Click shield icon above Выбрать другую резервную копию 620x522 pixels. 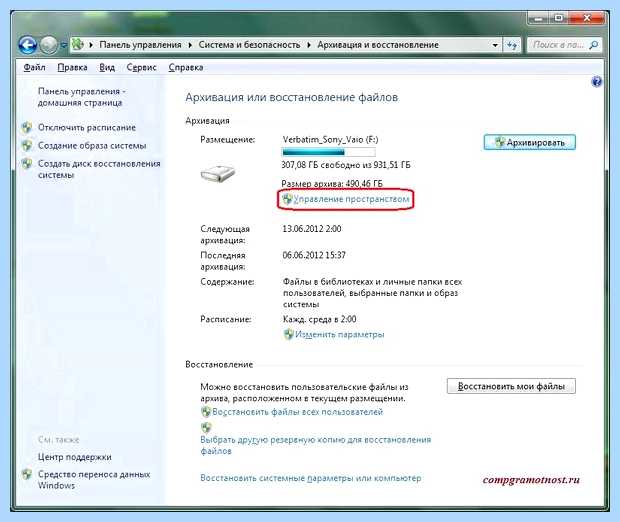tap(206, 427)
